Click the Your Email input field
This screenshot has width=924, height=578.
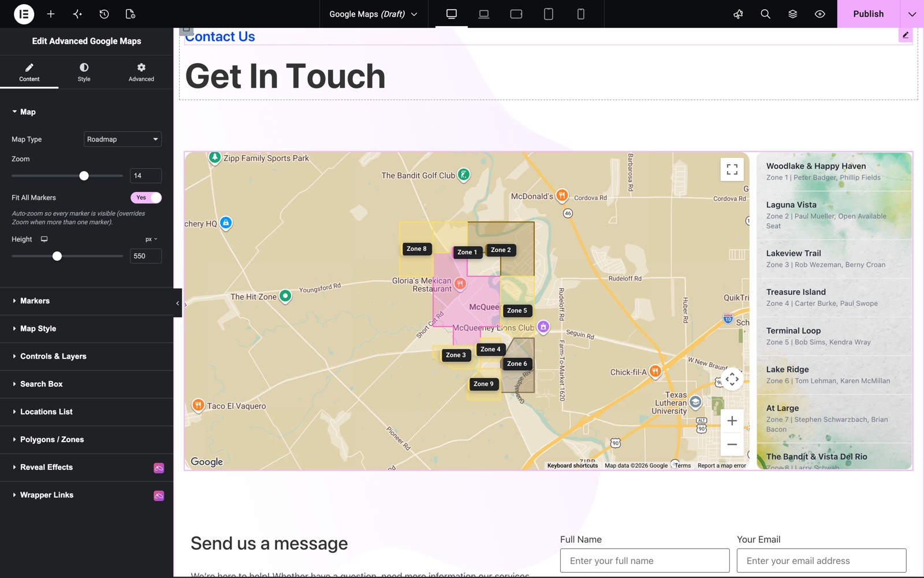(x=822, y=561)
